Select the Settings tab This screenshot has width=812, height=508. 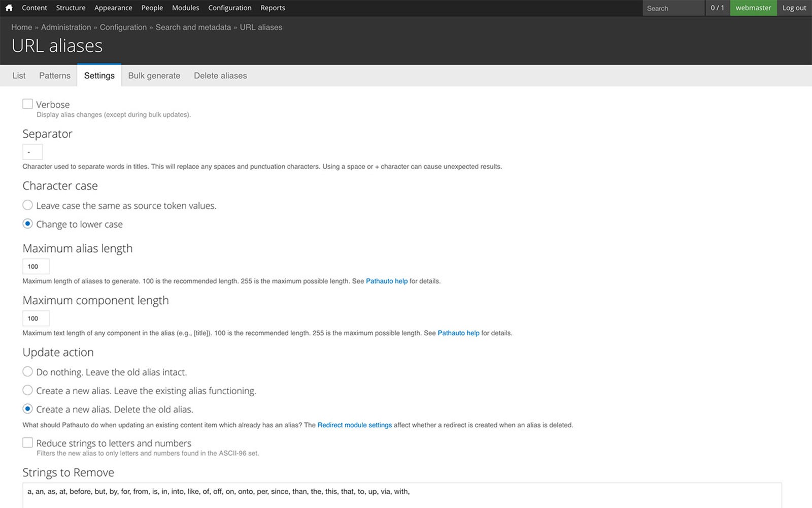pyautogui.click(x=99, y=76)
